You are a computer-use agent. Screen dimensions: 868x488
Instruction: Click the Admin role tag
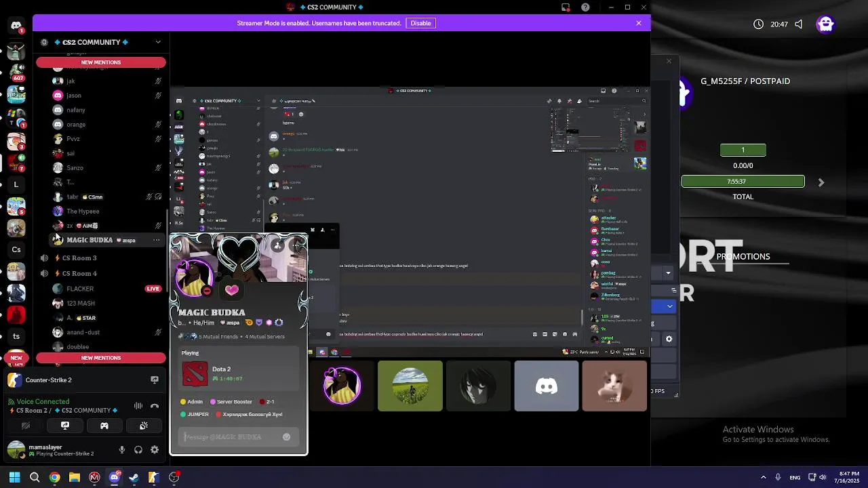point(191,402)
